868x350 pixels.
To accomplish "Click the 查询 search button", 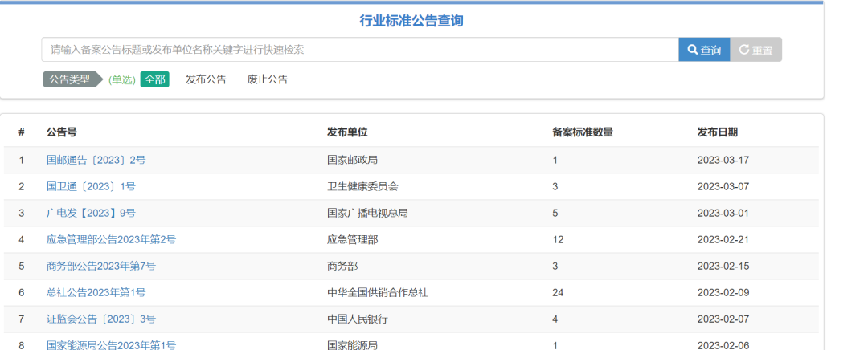I will [704, 50].
